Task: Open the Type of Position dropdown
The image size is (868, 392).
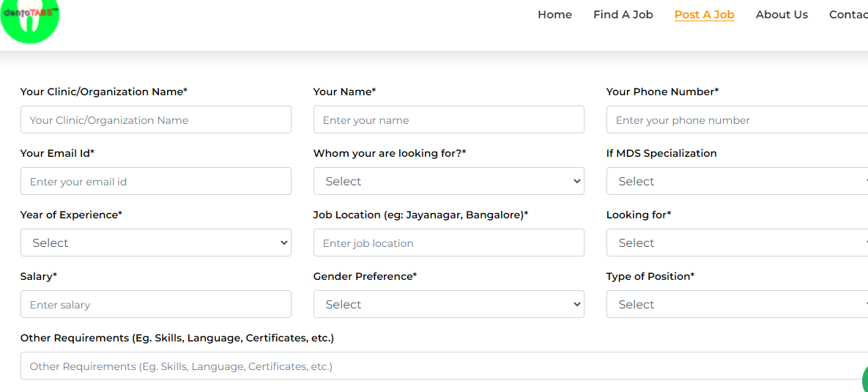Action: [x=737, y=304]
